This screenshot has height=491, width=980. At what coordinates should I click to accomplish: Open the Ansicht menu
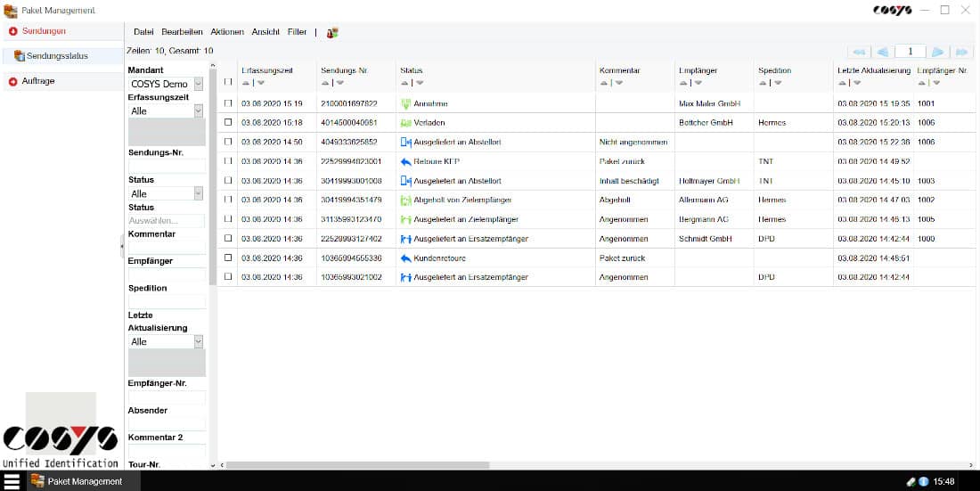coord(265,32)
